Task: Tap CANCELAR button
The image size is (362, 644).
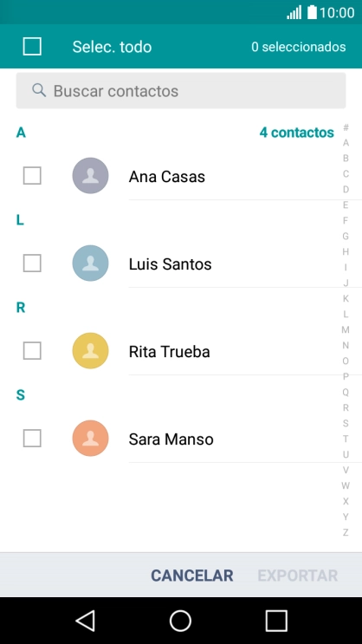Action: click(x=192, y=576)
